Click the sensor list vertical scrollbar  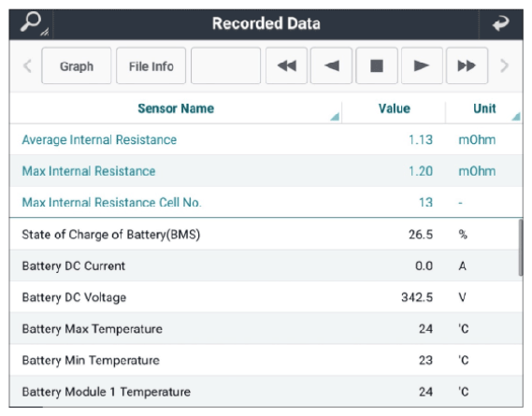pos(521,248)
